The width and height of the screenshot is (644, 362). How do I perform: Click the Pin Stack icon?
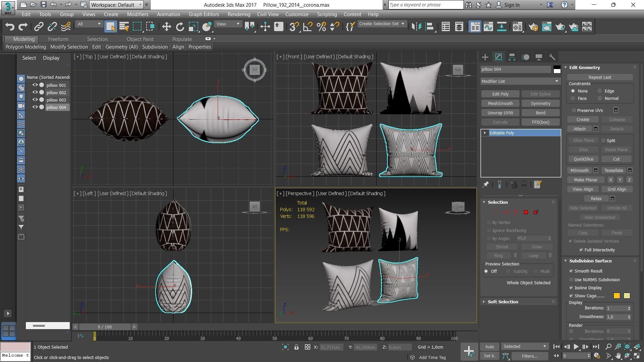485,184
